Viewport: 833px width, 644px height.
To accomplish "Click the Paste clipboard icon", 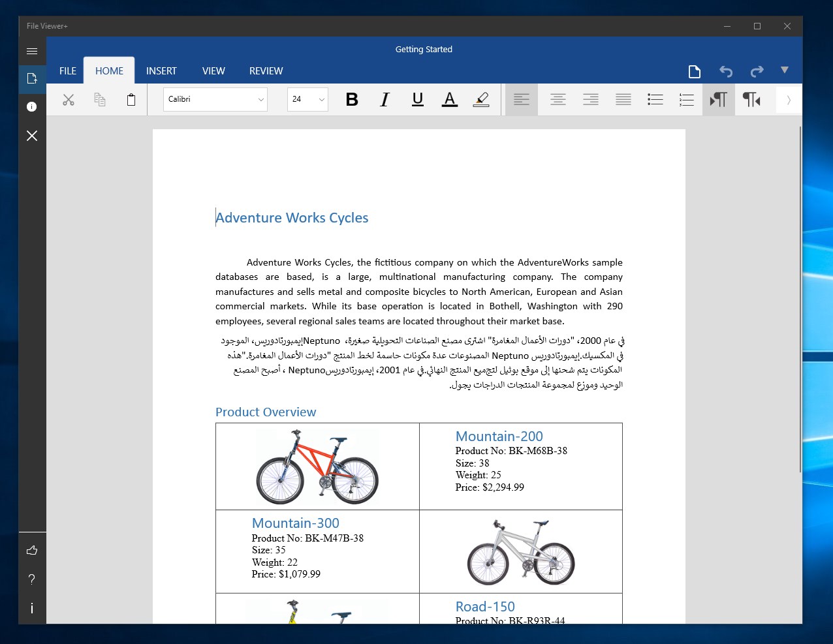I will click(131, 100).
